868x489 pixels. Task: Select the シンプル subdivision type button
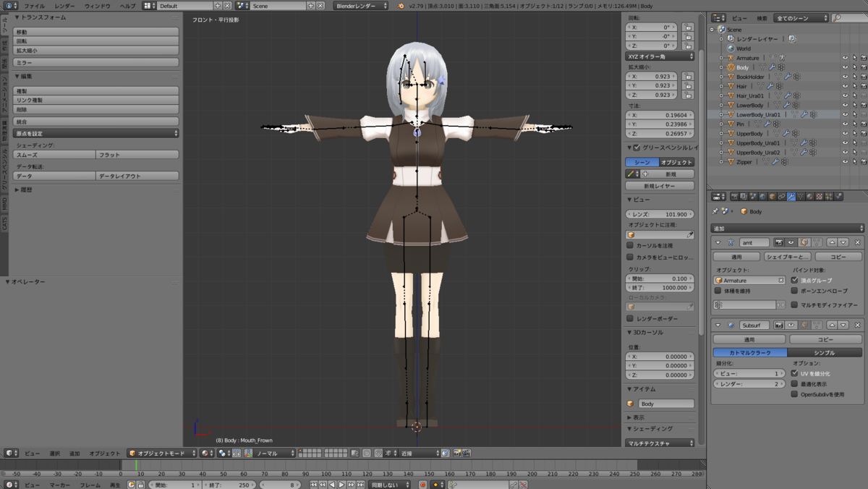coord(825,352)
